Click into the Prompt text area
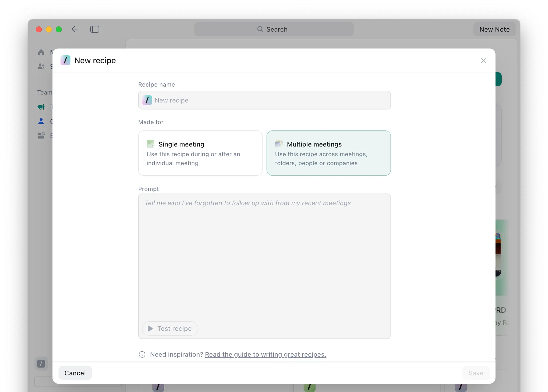This screenshot has height=392, width=548. 264,257
